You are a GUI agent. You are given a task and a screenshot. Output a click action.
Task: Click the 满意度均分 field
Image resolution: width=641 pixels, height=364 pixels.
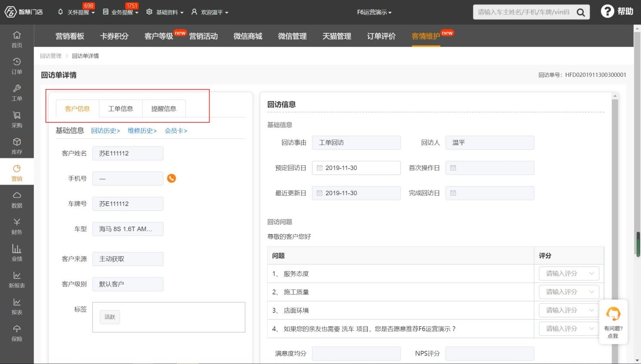pos(356,354)
